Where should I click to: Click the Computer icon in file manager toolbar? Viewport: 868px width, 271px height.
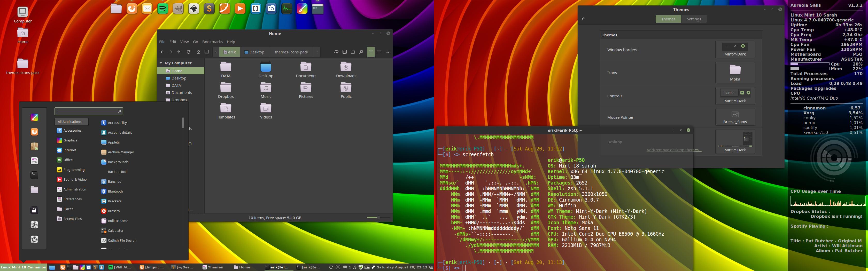207,52
